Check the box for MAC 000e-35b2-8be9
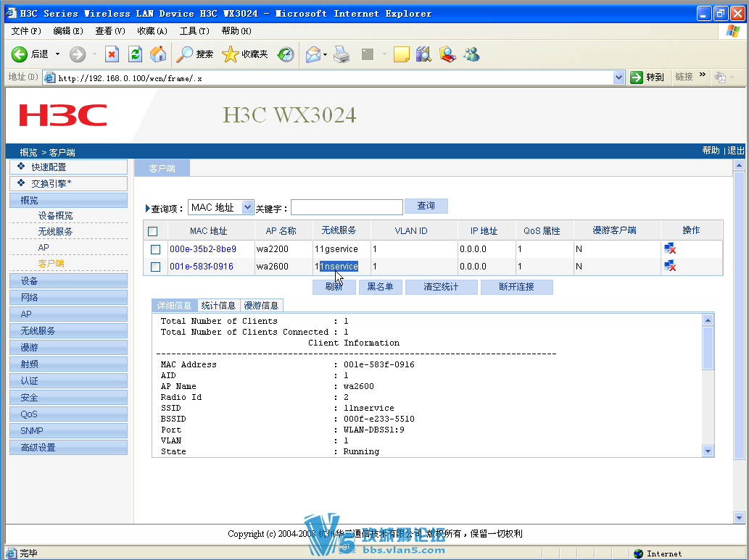This screenshot has height=560, width=749. [155, 249]
